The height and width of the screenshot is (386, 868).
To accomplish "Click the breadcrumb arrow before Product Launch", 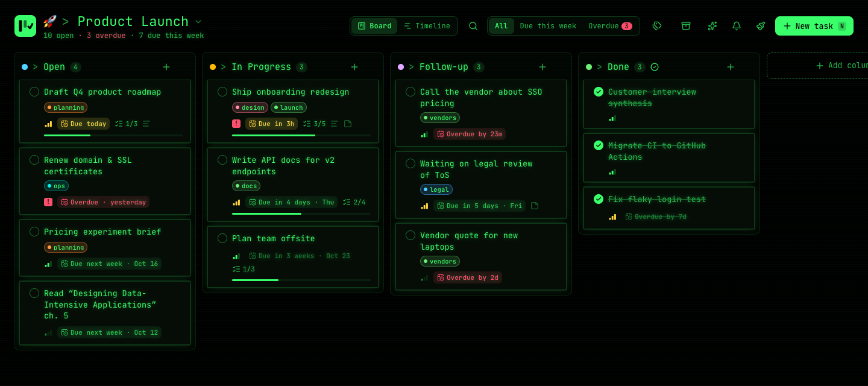I will [65, 22].
